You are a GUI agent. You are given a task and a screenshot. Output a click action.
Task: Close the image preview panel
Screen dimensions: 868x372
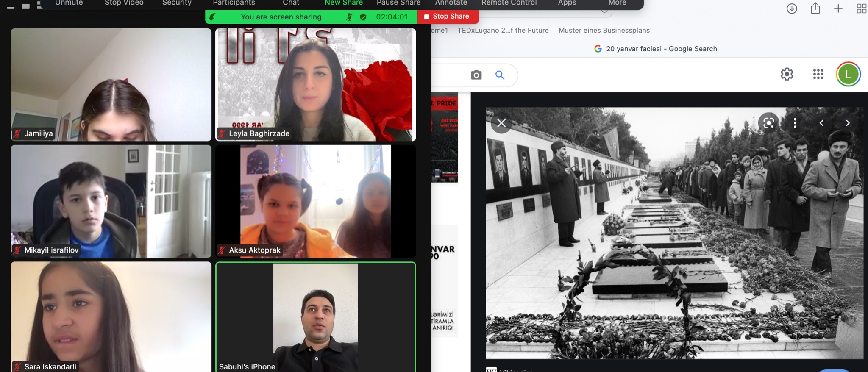tap(501, 123)
